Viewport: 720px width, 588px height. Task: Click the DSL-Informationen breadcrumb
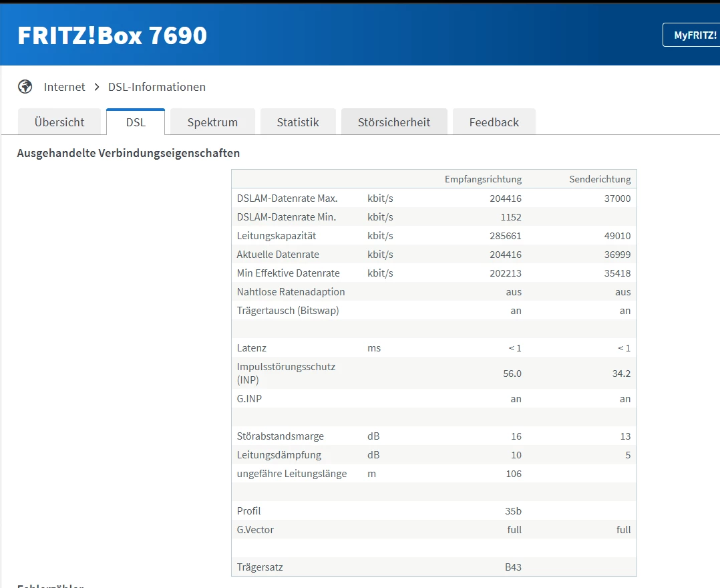point(157,87)
